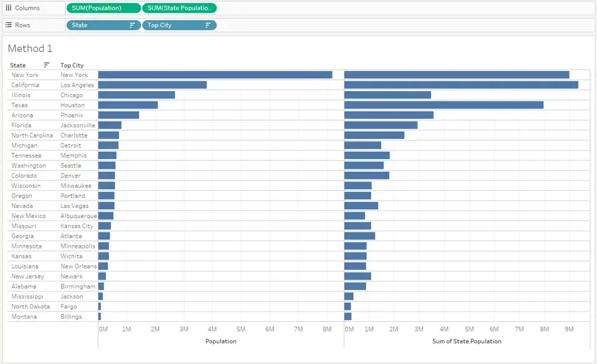The width and height of the screenshot is (597, 364).
Task: Click the Wichita city label
Action: [71, 256]
